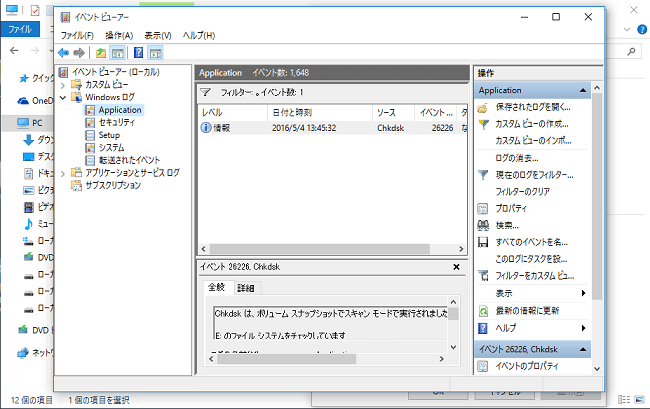Viewport: 650px width, 409px height.
Task: Open the Setup log
Action: (x=109, y=135)
